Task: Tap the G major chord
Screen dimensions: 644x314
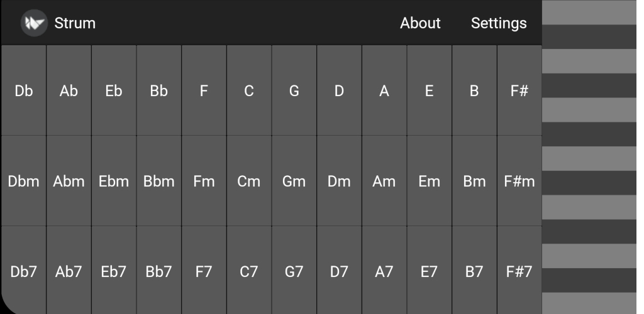Action: click(x=294, y=91)
